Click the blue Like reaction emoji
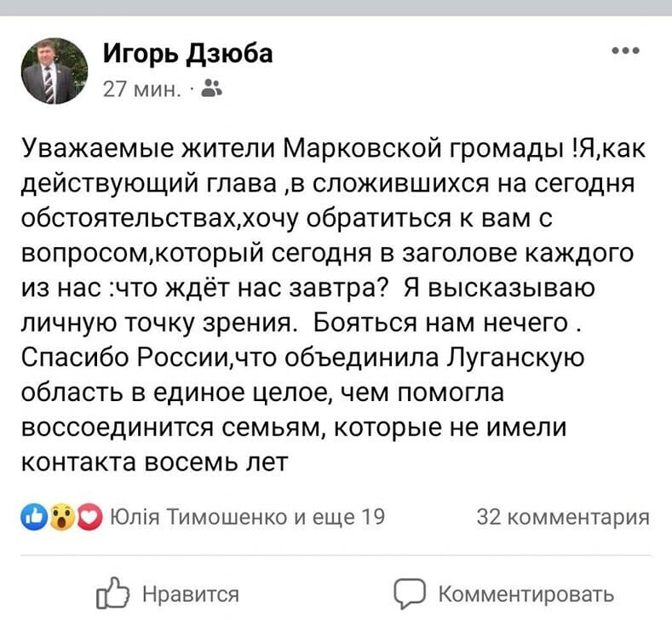 click(x=37, y=516)
